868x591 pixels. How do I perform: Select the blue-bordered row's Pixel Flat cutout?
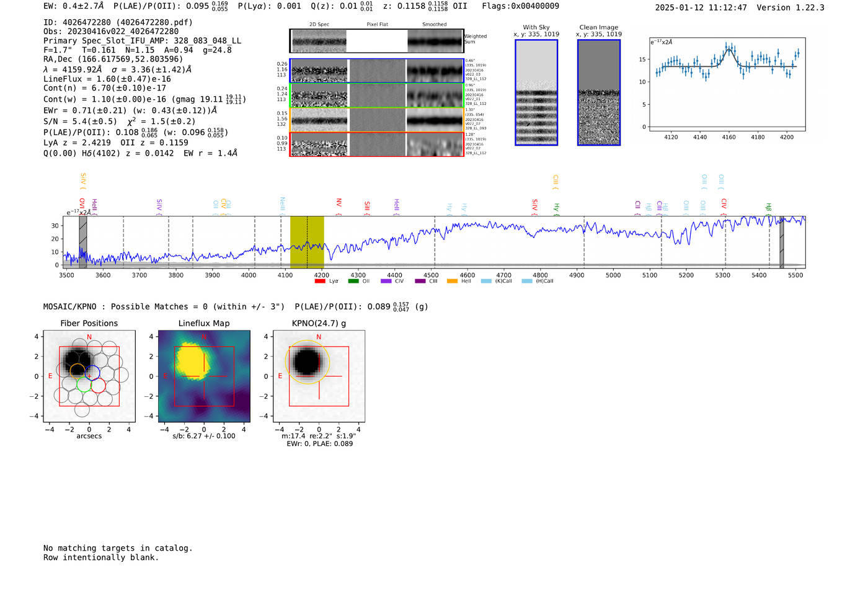(377, 71)
